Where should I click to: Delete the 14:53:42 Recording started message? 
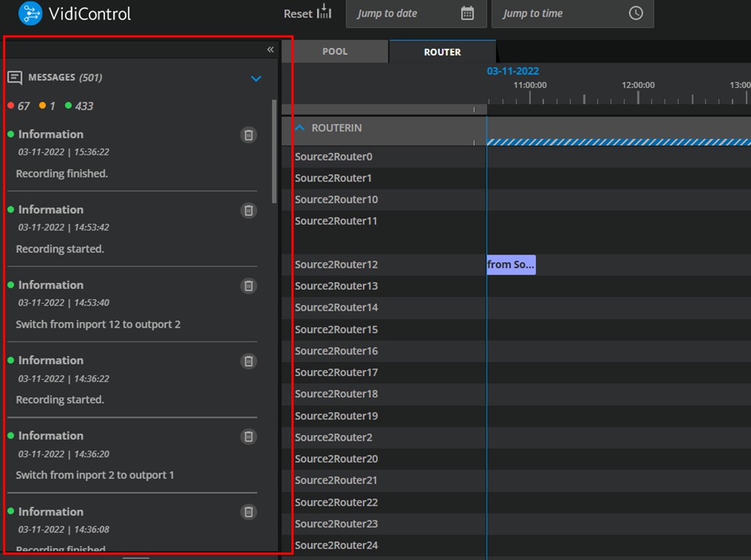pos(248,210)
